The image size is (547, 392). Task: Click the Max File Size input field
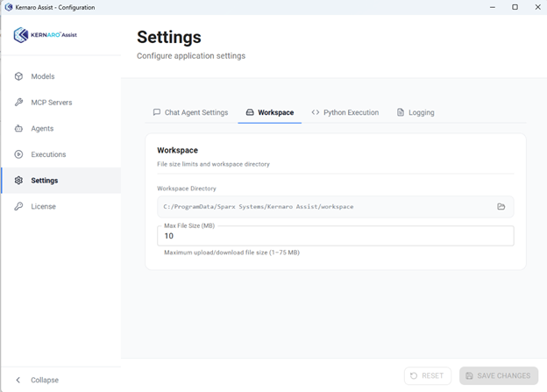click(335, 236)
